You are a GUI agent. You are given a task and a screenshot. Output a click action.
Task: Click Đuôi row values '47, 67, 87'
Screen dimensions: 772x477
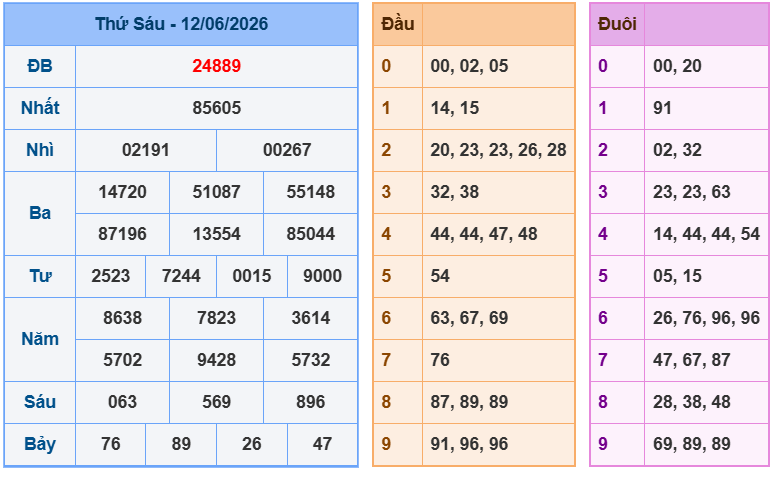[692, 360]
